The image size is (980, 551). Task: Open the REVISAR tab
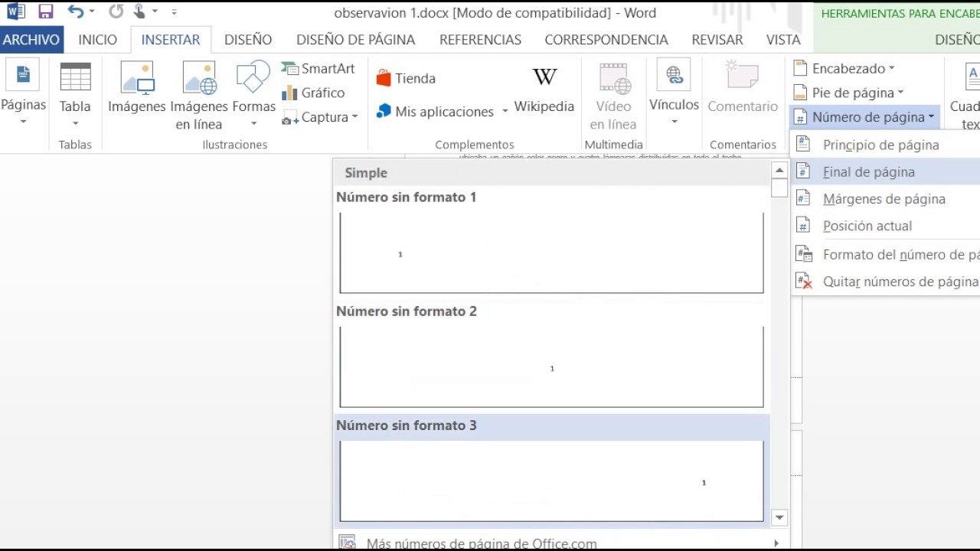pyautogui.click(x=717, y=40)
